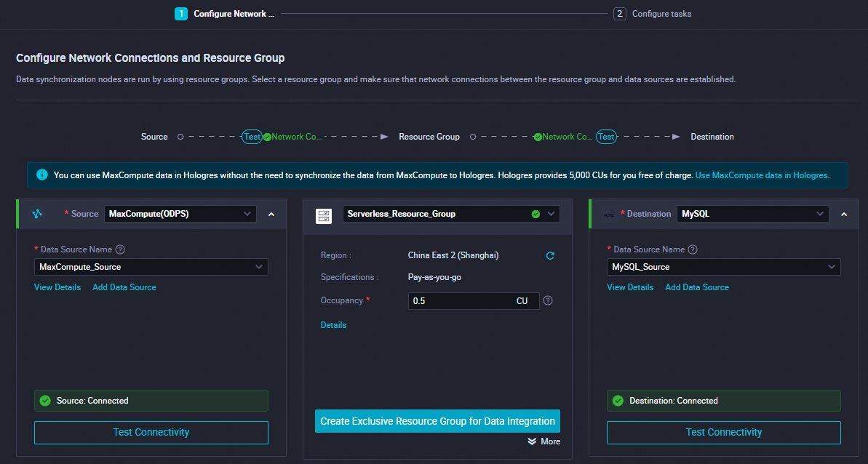
Task: Click green check on destination Network Connectivity
Action: (x=538, y=137)
